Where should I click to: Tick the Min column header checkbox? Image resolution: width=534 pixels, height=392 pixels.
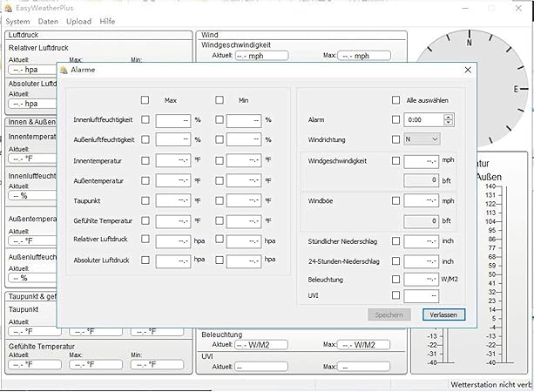[x=219, y=100]
